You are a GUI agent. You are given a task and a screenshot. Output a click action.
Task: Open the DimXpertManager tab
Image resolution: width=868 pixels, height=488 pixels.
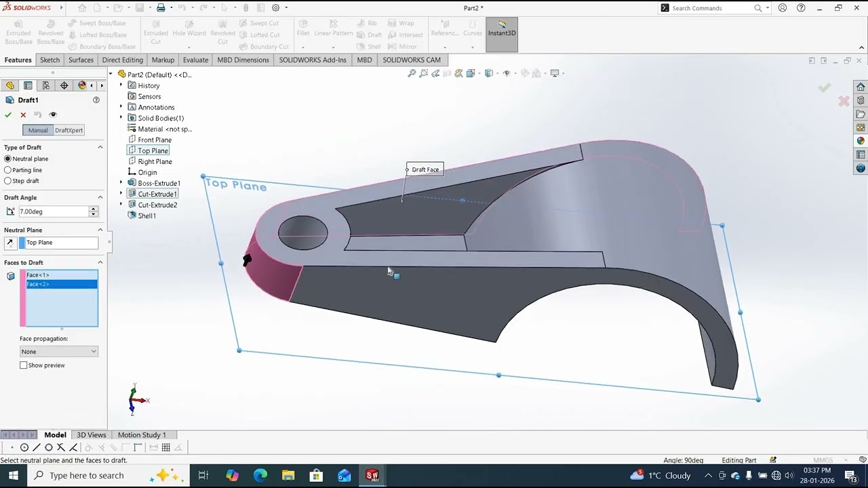coord(64,85)
